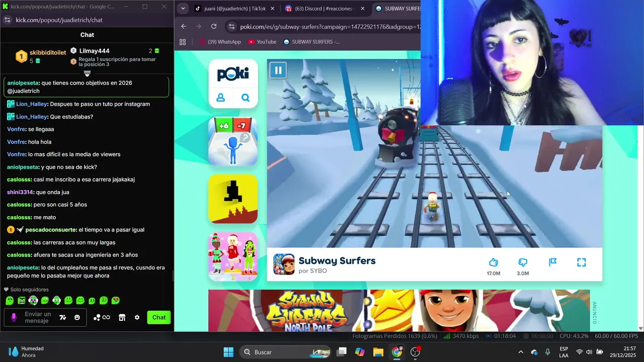The height and width of the screenshot is (362, 644).
Task: Open chat settings gear
Action: coord(137,317)
